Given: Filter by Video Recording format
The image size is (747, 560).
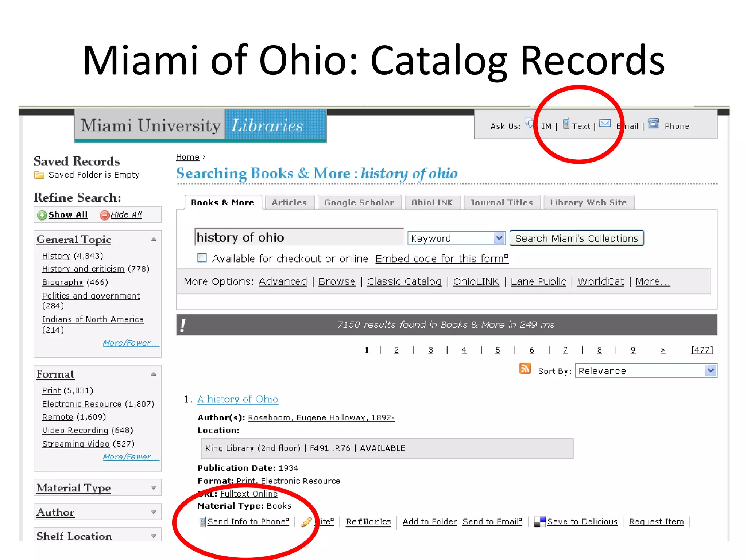Looking at the screenshot, I should 75,430.
